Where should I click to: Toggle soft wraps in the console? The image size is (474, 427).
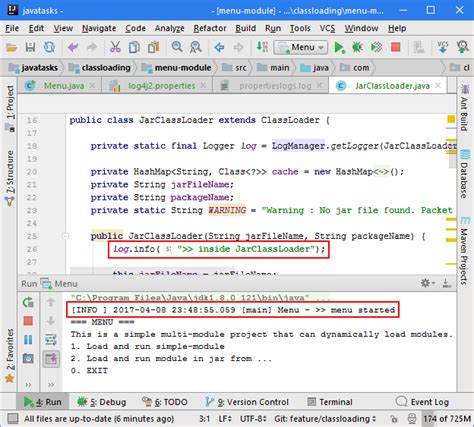51,340
